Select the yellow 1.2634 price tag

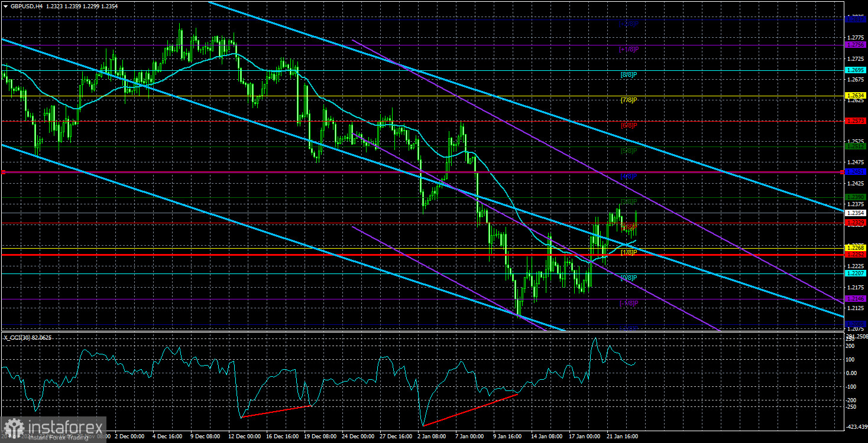856,95
